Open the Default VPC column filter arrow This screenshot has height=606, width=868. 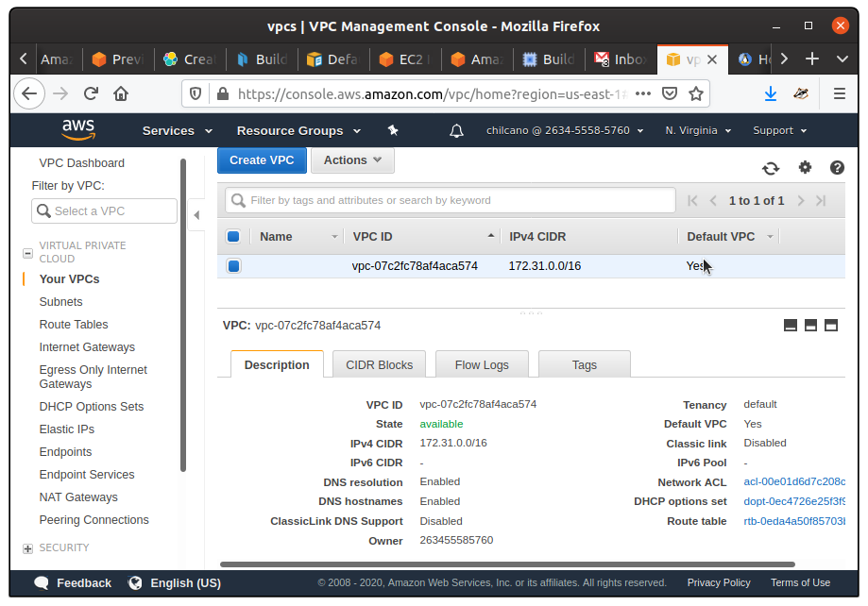pos(770,237)
